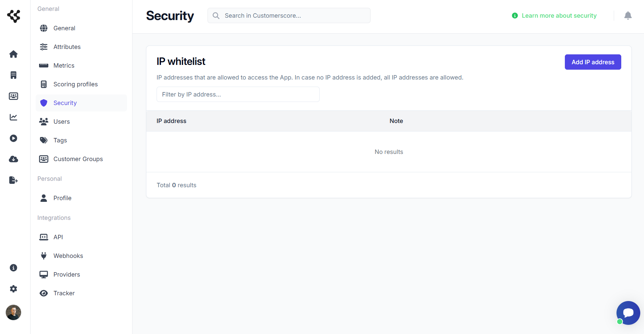The width and height of the screenshot is (644, 334).
Task: Open the info icon near bottom
Action: tap(13, 268)
